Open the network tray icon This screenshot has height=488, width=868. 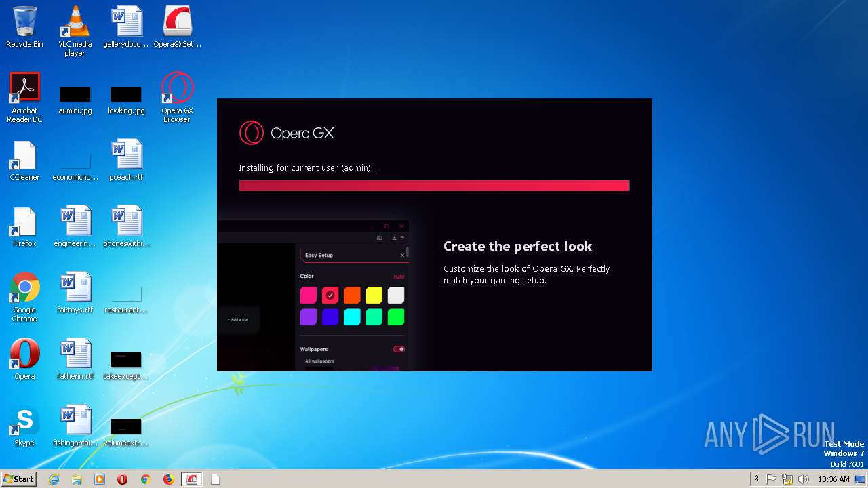tap(787, 479)
